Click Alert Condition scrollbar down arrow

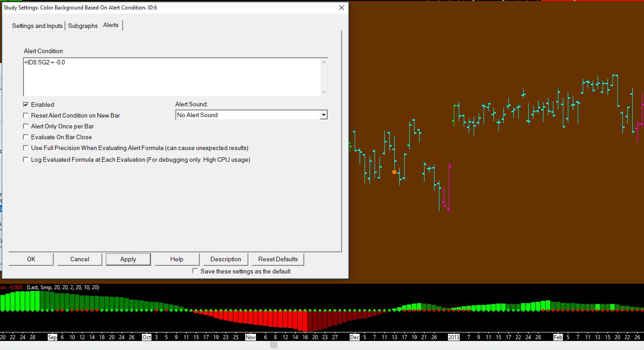[324, 92]
